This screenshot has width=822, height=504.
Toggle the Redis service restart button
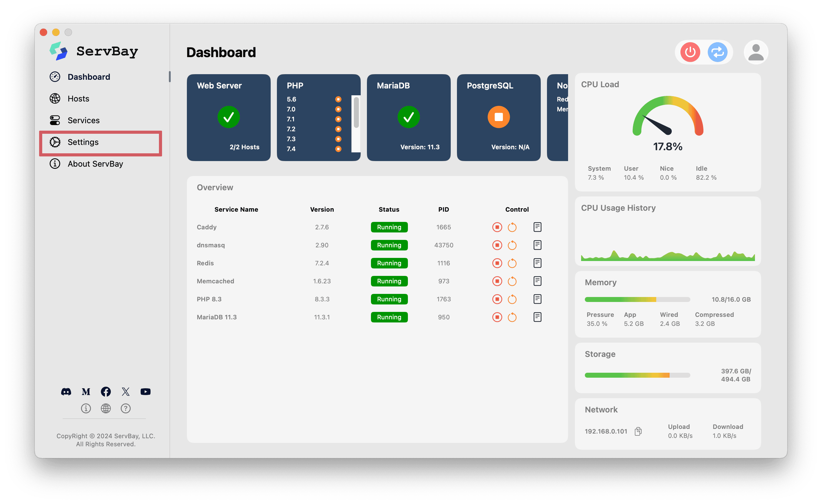tap(512, 263)
